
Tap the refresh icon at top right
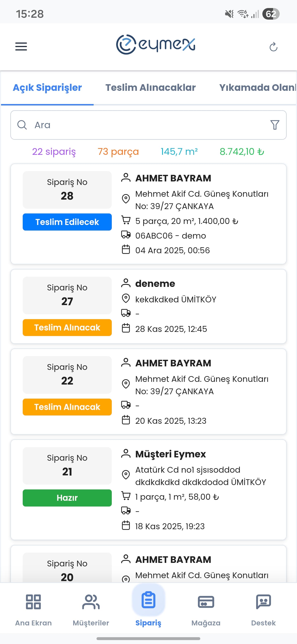click(x=273, y=47)
